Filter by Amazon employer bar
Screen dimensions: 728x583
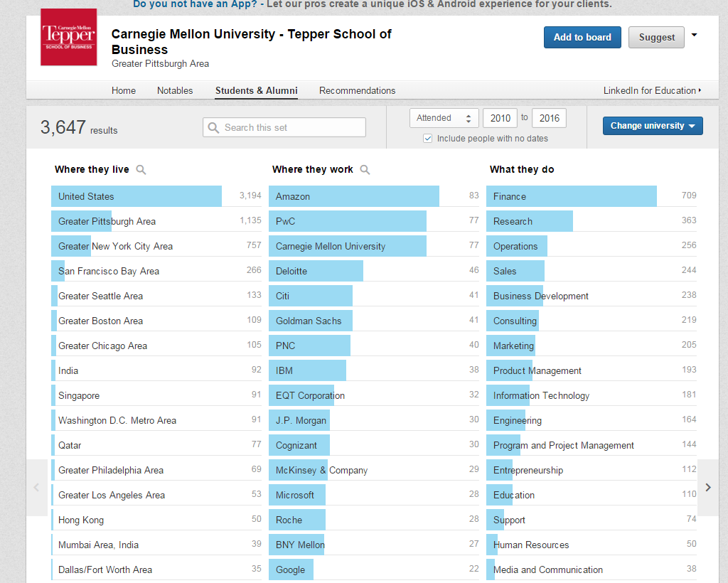pos(353,196)
